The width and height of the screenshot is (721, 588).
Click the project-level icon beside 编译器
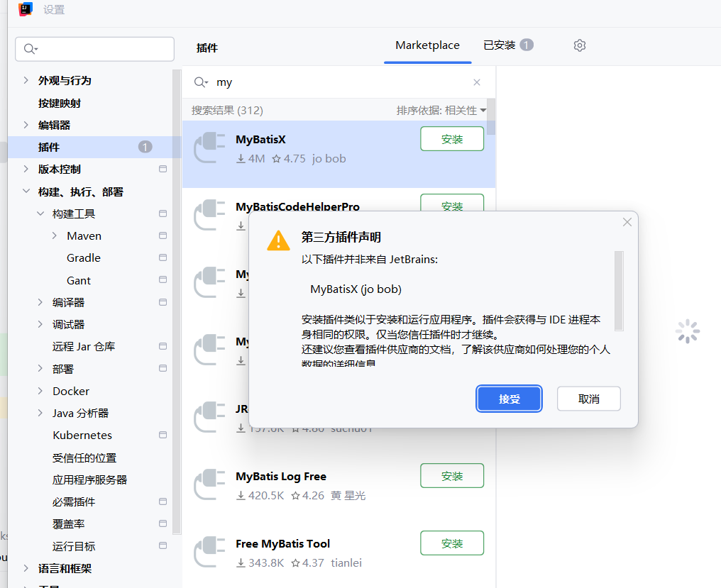tap(163, 302)
